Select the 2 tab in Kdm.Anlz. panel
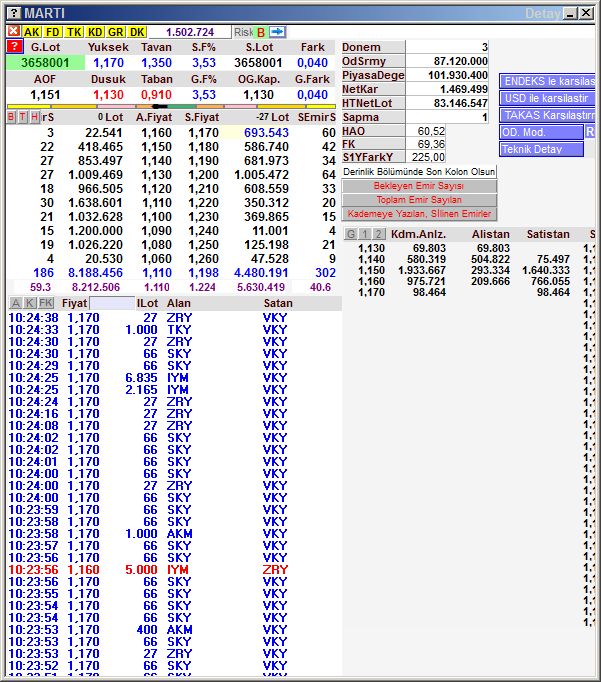 coord(379,234)
